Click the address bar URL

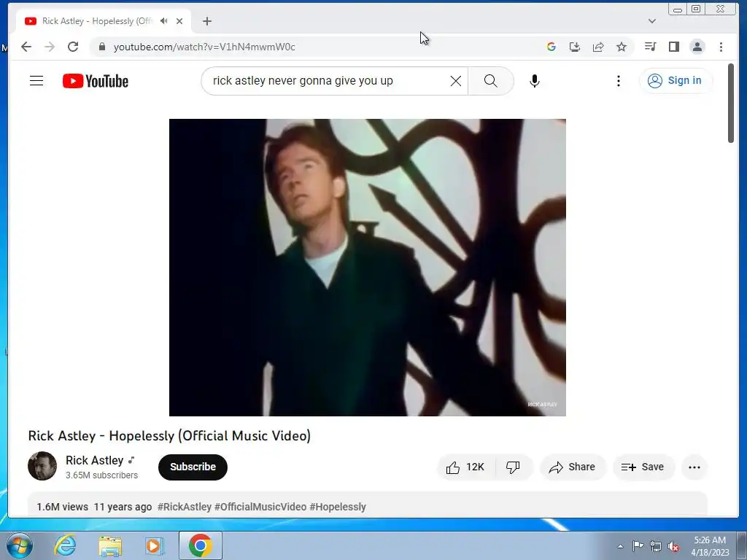(204, 47)
